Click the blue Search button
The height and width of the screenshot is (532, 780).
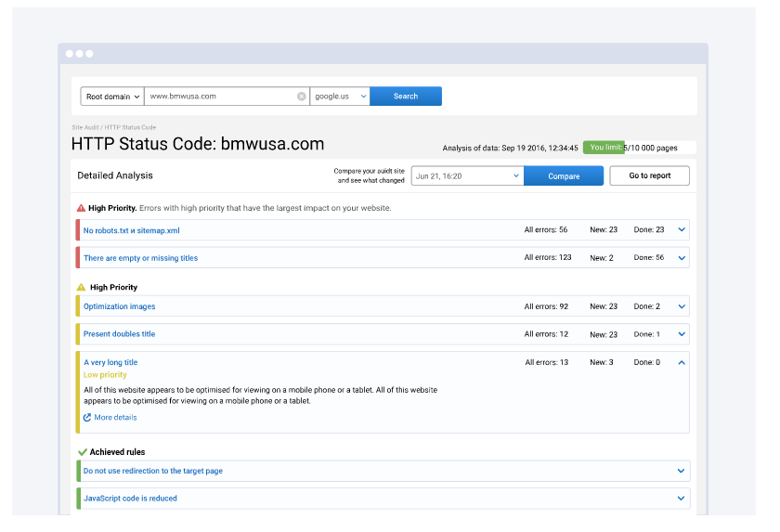406,97
